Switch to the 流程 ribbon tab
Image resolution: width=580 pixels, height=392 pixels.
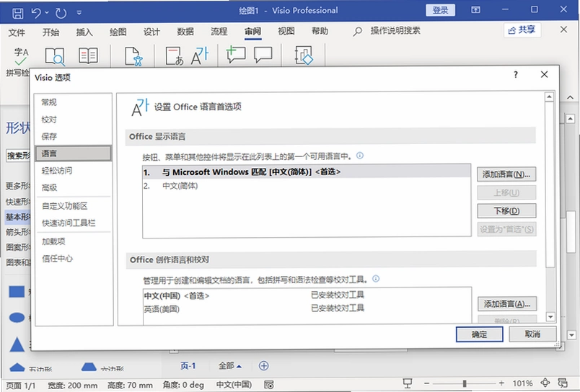point(219,32)
